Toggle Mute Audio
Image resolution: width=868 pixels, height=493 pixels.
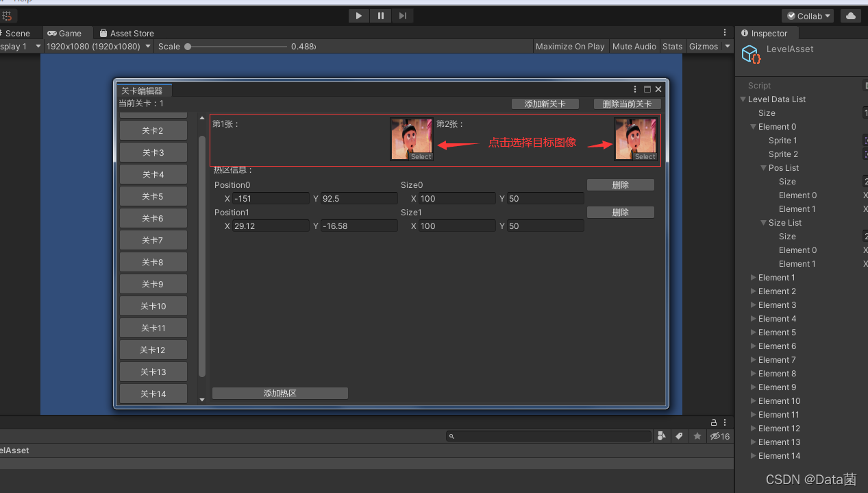click(634, 47)
